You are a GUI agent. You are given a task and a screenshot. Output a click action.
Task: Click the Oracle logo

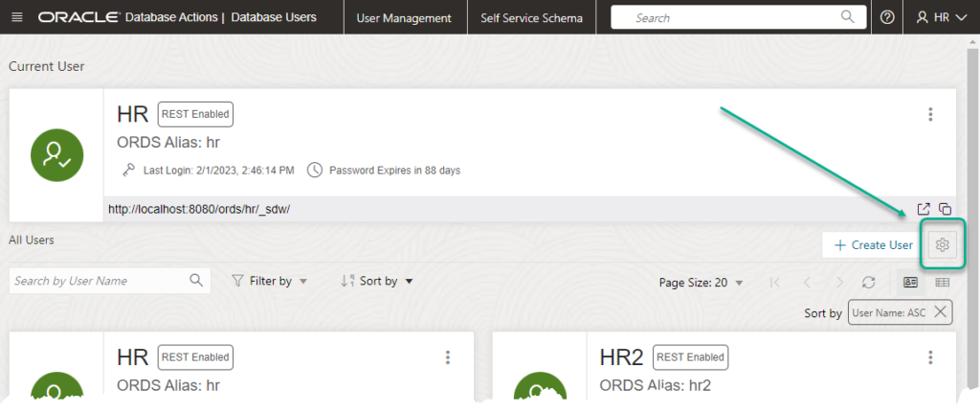[x=78, y=17]
